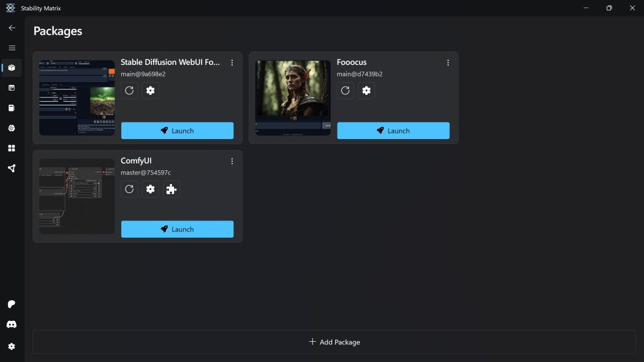Open the Model Browser globe-style sidebar icon
Viewport: 644px width, 362px height.
[x=12, y=128]
